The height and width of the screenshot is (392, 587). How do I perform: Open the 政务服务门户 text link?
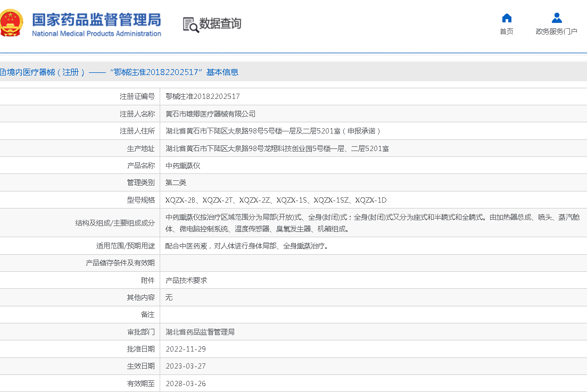click(556, 31)
